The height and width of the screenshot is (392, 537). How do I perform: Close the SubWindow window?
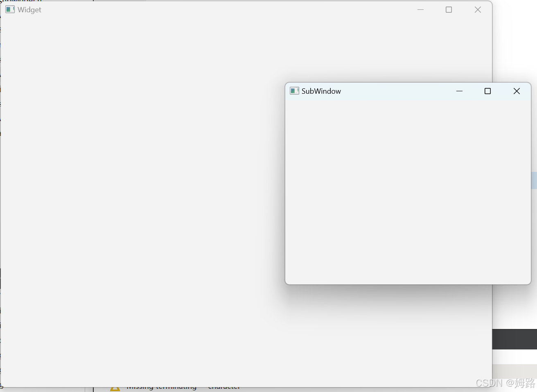coord(517,91)
